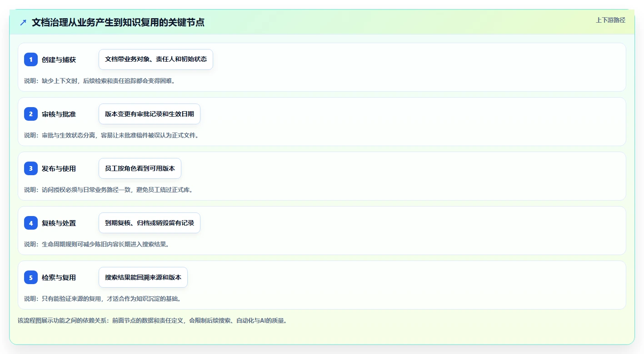Click the footer text 该流程图展示功能之间的依赖关系
Viewport: 644px width, 354px height.
(x=152, y=320)
